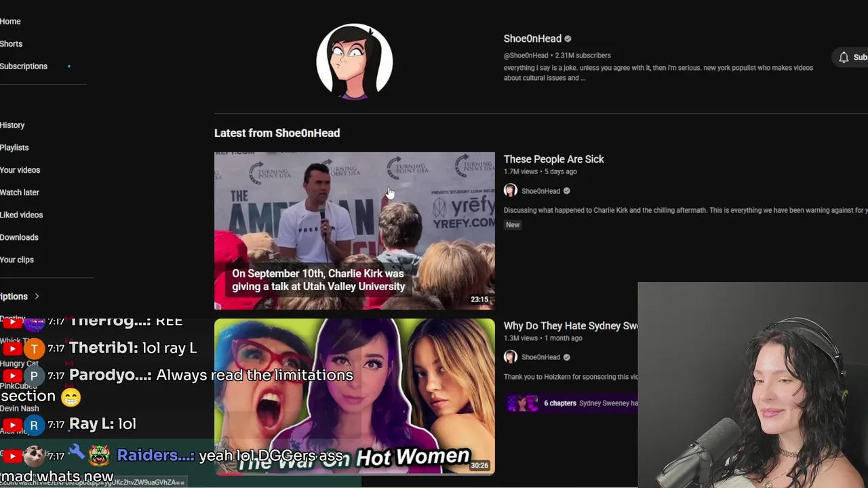Open 'These People Are Sick' title
This screenshot has width=868, height=488.
tap(553, 159)
